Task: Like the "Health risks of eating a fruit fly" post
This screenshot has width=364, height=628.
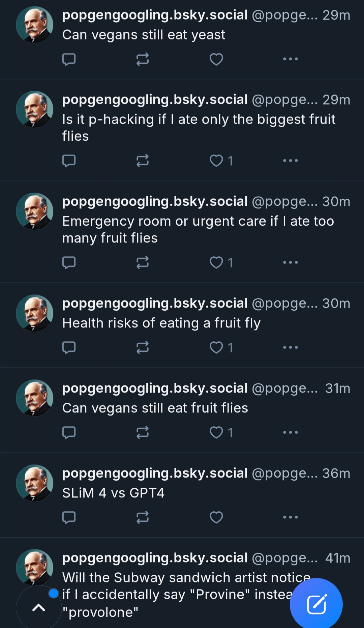Action: pyautogui.click(x=216, y=347)
